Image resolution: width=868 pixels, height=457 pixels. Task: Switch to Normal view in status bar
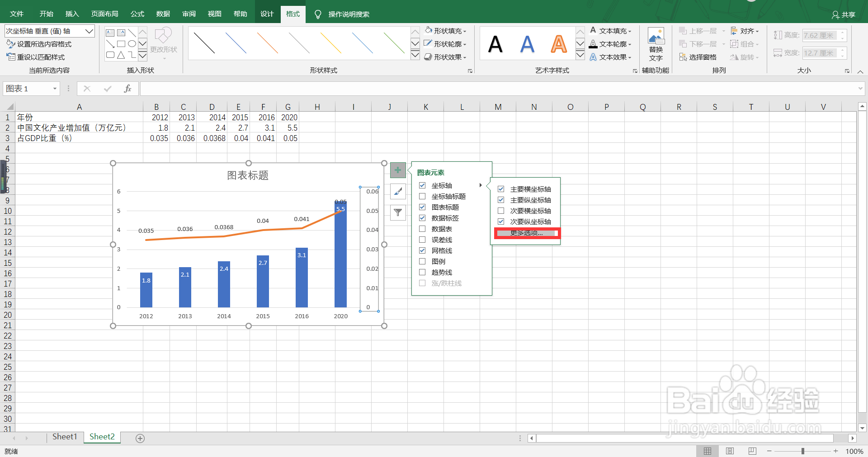coord(708,451)
